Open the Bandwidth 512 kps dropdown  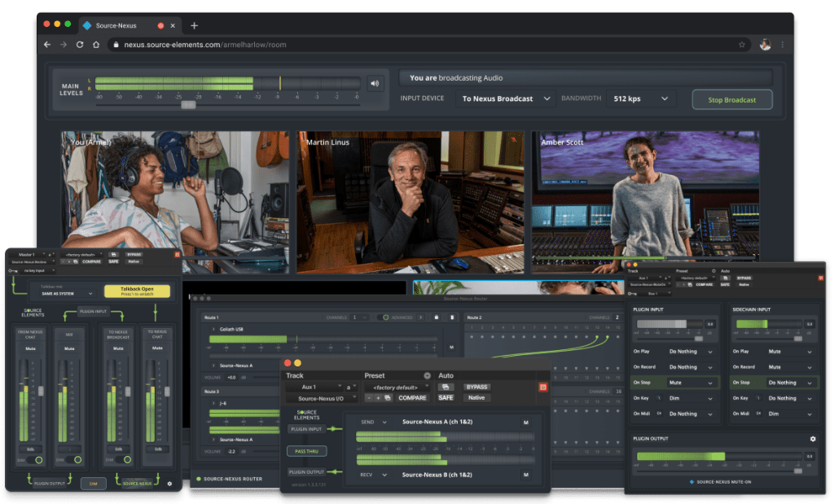pos(641,99)
